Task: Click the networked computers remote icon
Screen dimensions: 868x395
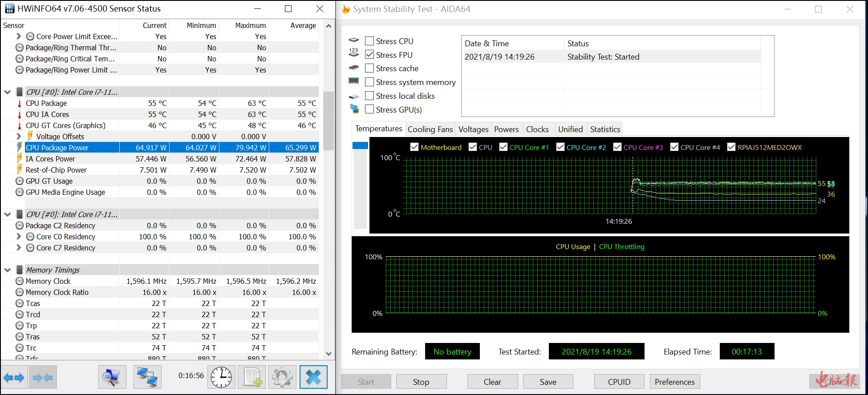Action: [x=147, y=378]
